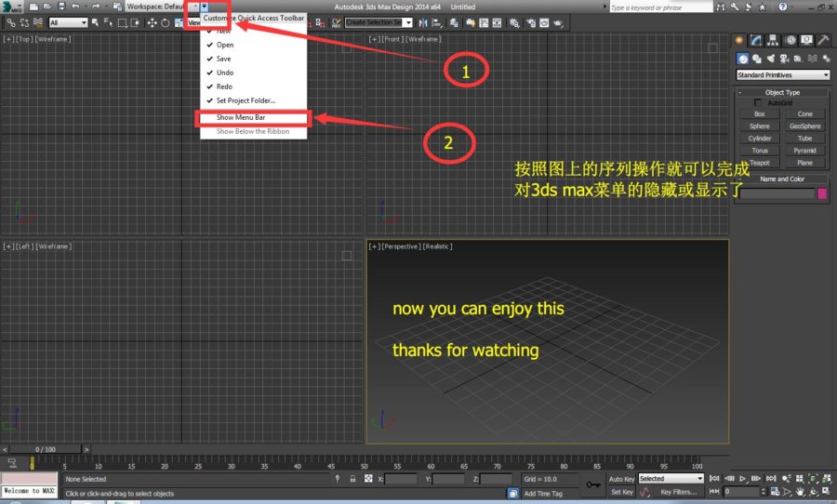Image resolution: width=837 pixels, height=504 pixels.
Task: Toggle the Undo item in Quick Access menu
Action: tap(254, 73)
